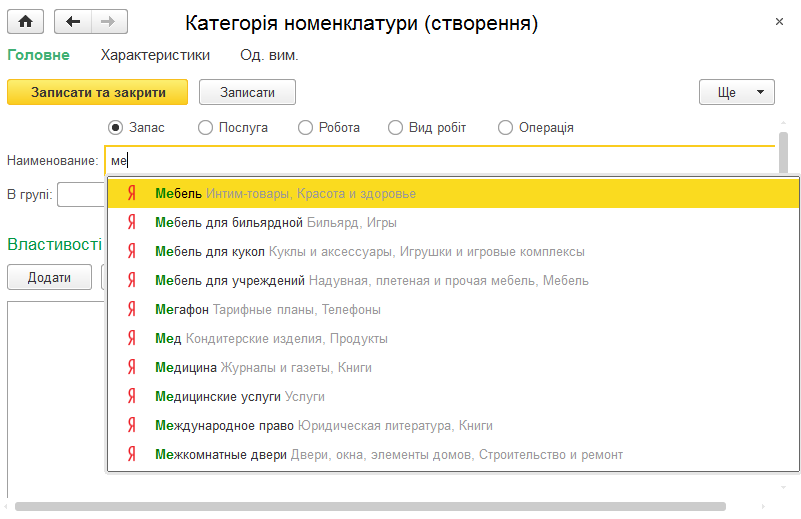The height and width of the screenshot is (519, 801).
Task: Click Yandex icon beside Мегафон suggestion
Action: click(132, 309)
